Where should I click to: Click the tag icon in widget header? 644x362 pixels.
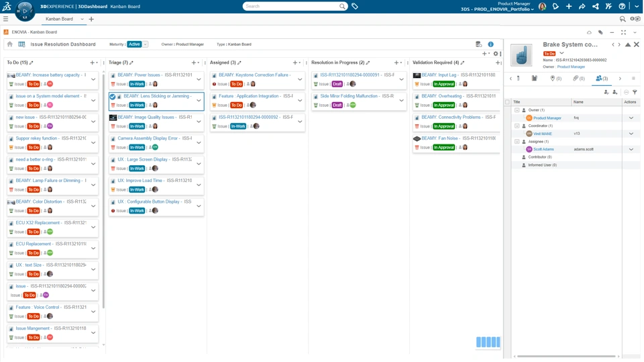coord(600,32)
